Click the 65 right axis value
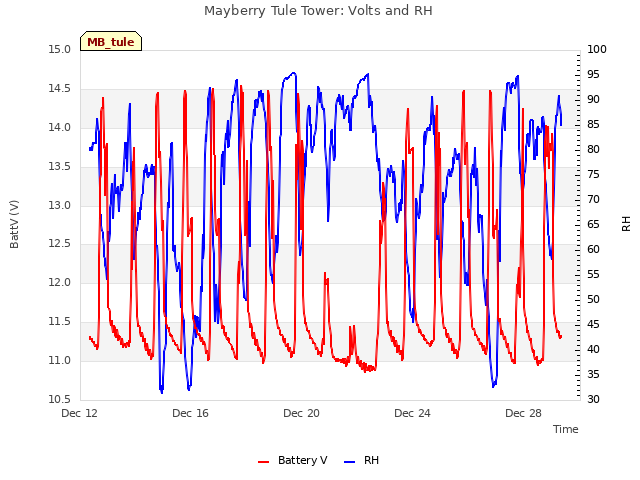The width and height of the screenshot is (640, 480). tap(593, 224)
